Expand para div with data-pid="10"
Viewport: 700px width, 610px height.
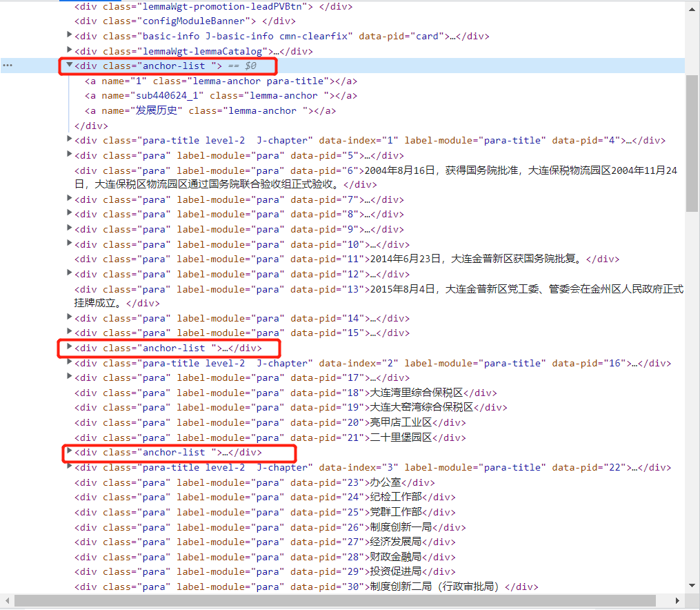69,243
